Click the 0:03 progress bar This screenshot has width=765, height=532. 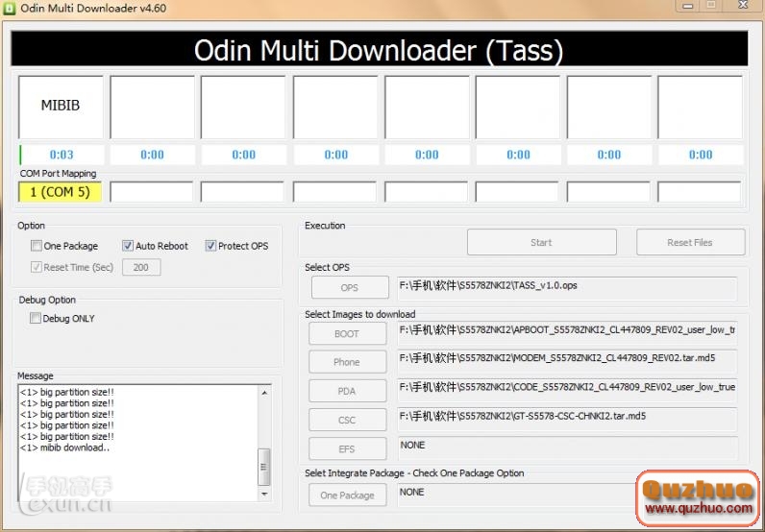pyautogui.click(x=62, y=155)
